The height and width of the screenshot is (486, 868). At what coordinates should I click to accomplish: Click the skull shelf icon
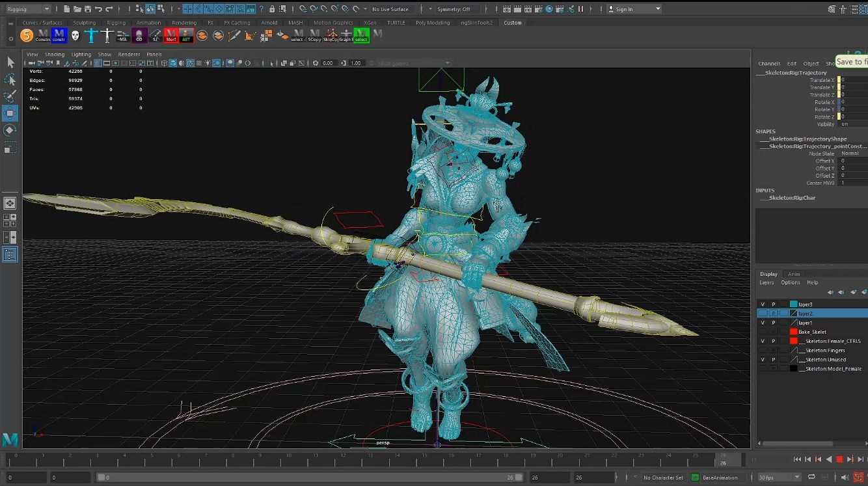75,35
